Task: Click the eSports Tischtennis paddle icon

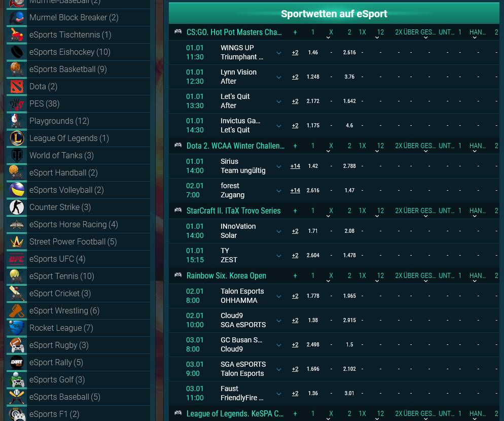Action: [x=17, y=34]
